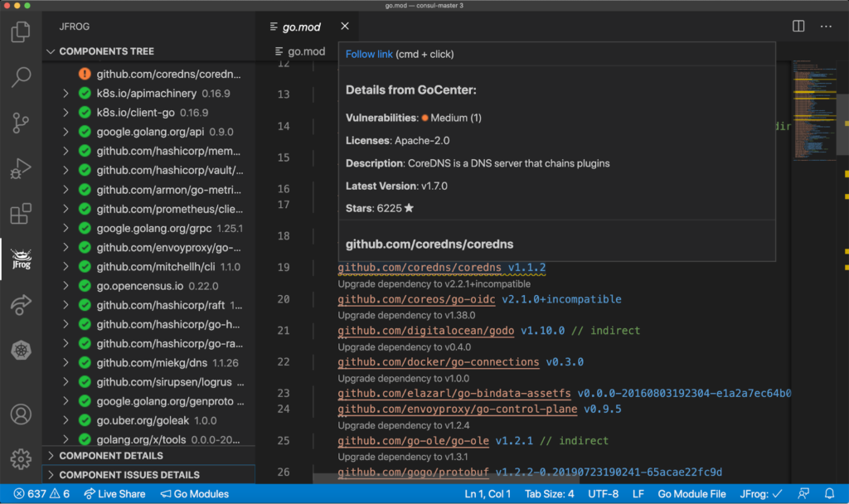Click the Split Editor icon
This screenshot has height=504, width=849.
click(798, 27)
